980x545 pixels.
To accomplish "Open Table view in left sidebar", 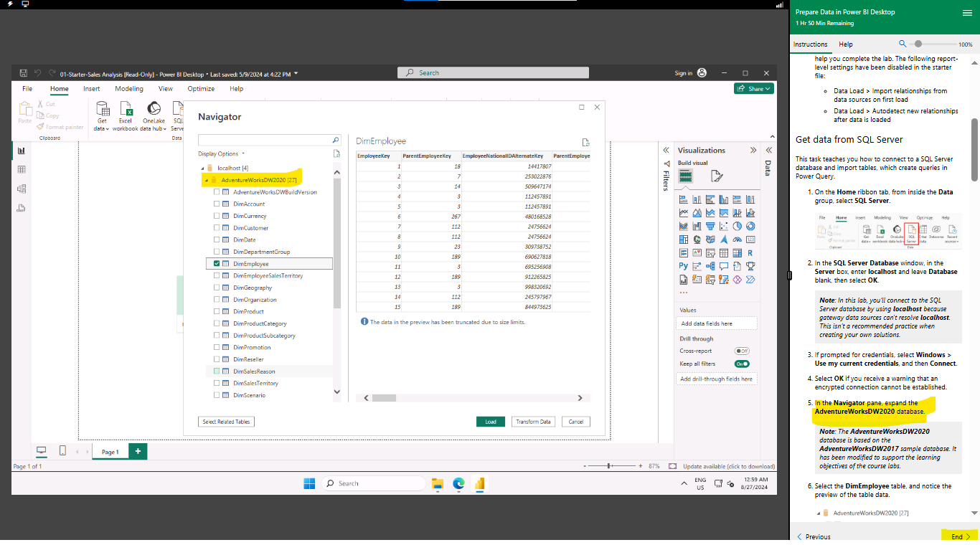I will coord(22,170).
